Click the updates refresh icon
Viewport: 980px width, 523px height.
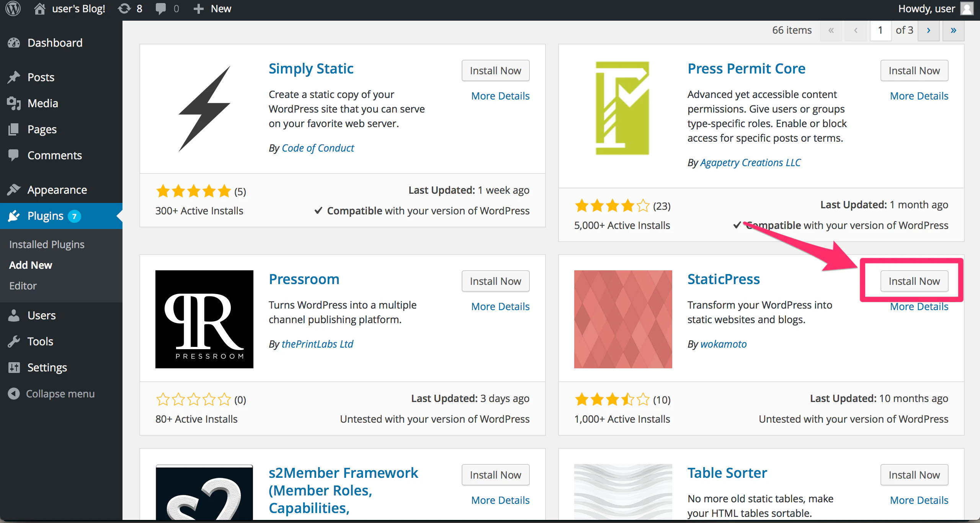124,8
